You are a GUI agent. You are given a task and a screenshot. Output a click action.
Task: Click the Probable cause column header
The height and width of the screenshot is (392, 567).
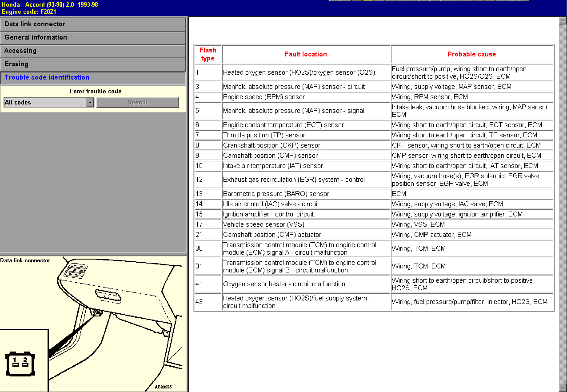[x=472, y=54]
